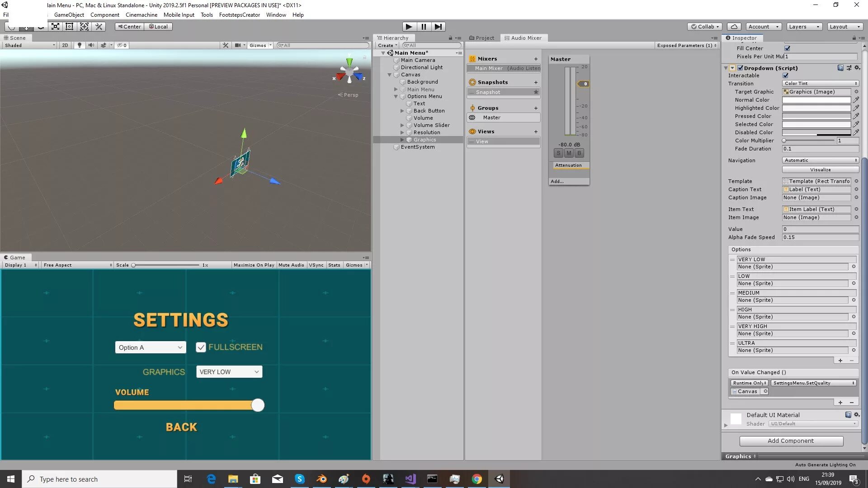Open the Layers dropdown

(804, 27)
